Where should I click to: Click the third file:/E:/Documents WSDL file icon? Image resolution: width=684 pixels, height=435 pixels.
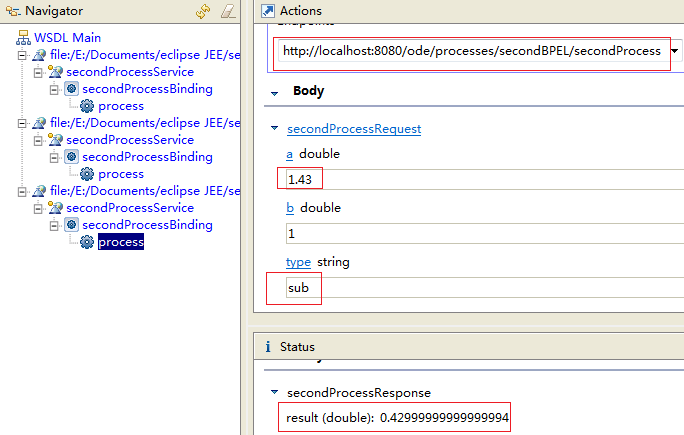(x=39, y=191)
